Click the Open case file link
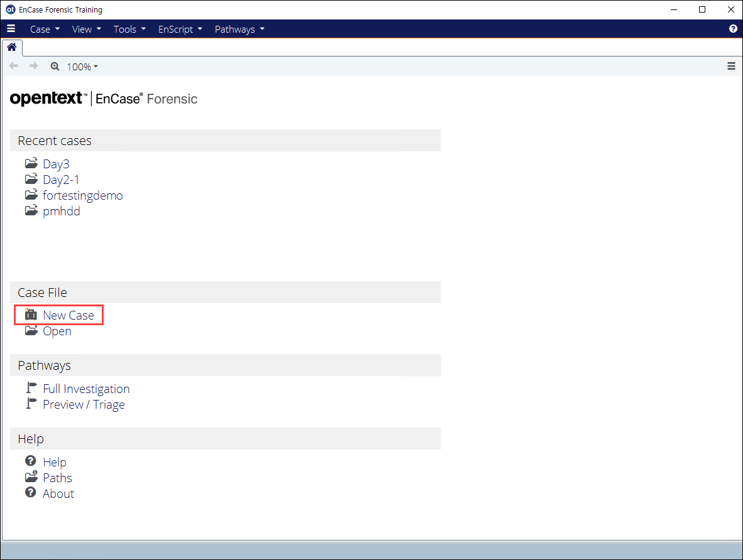The image size is (743, 560). pos(57,331)
